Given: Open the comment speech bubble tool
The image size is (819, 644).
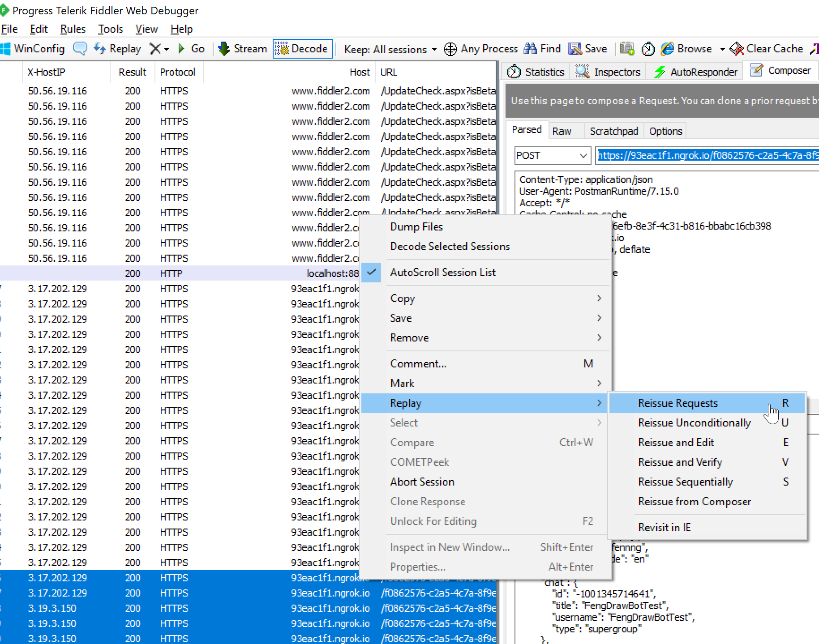Looking at the screenshot, I should tap(80, 48).
